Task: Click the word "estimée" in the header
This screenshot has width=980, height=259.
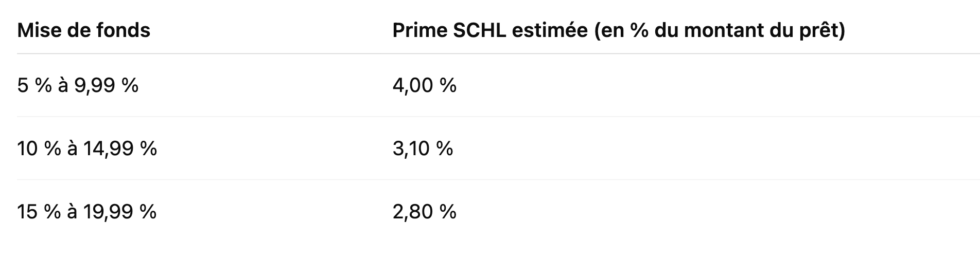Action: tap(550, 31)
